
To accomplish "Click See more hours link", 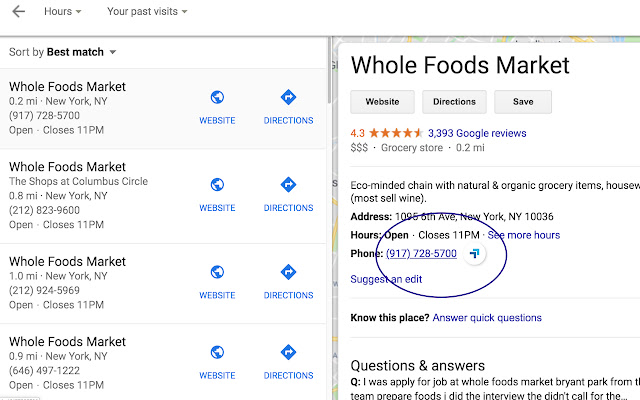I will point(523,235).
